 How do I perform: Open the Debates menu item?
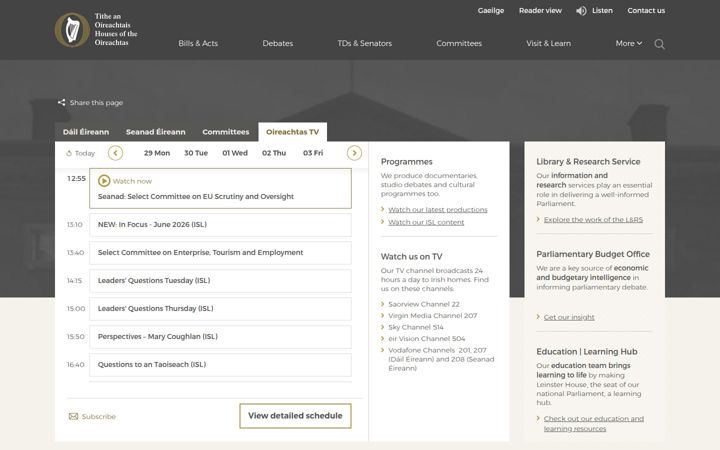277,43
